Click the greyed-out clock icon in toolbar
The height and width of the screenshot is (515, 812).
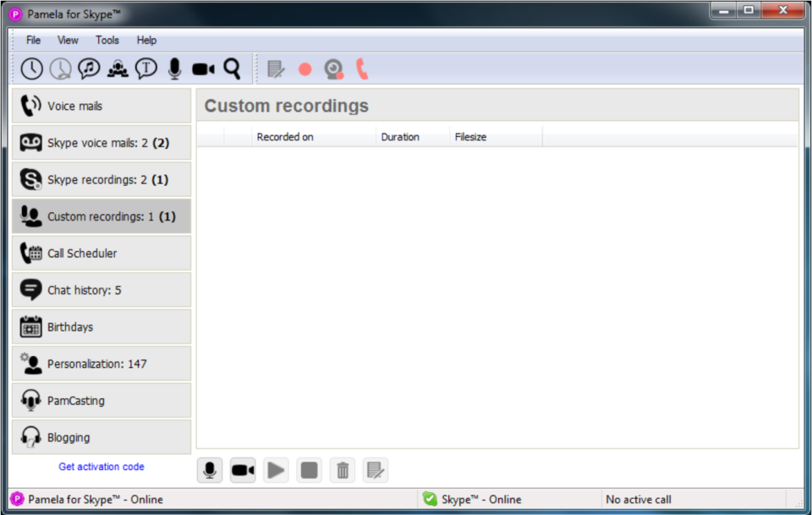coord(61,68)
